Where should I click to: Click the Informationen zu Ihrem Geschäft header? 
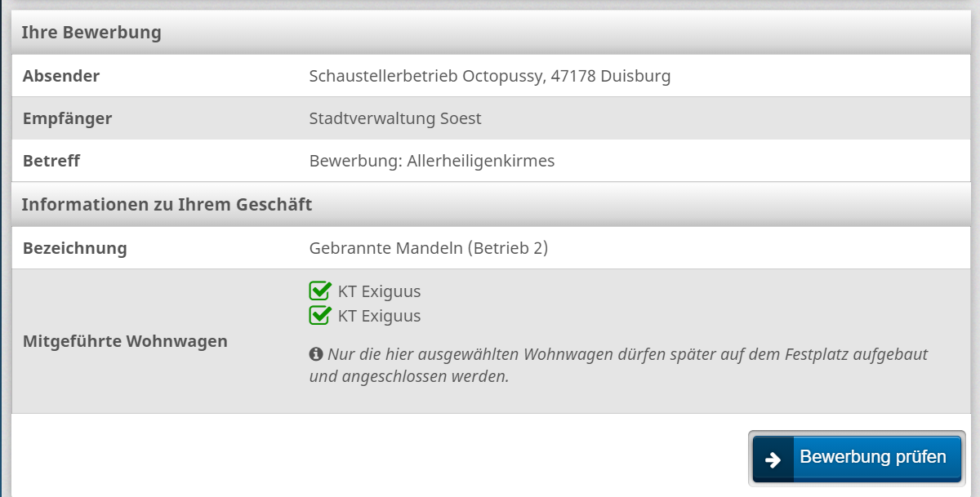(x=167, y=205)
